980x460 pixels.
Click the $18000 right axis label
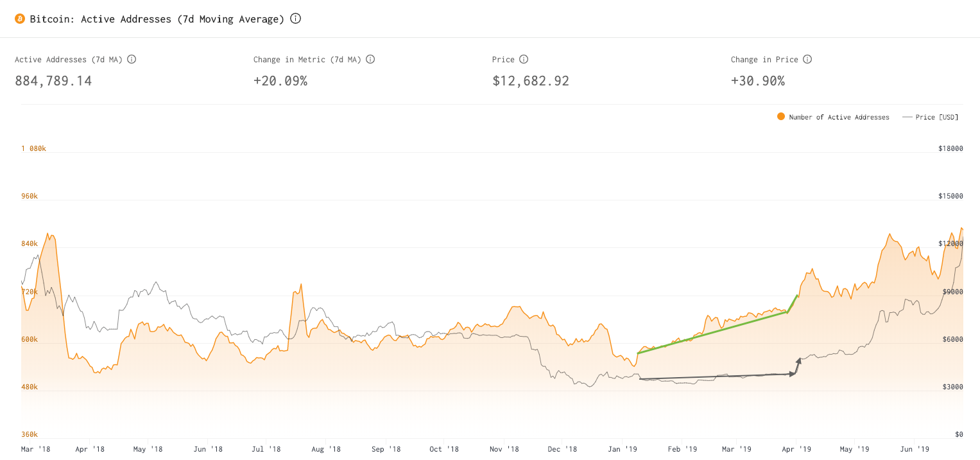pos(950,148)
